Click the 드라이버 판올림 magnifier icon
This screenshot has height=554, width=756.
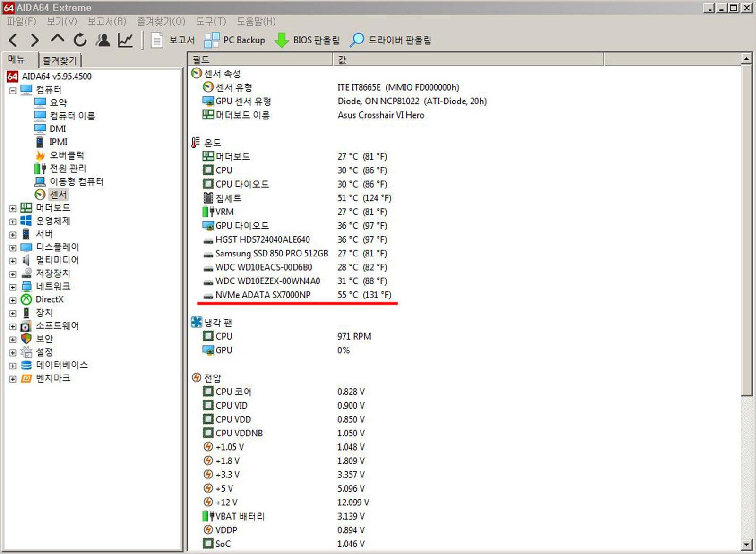point(357,40)
